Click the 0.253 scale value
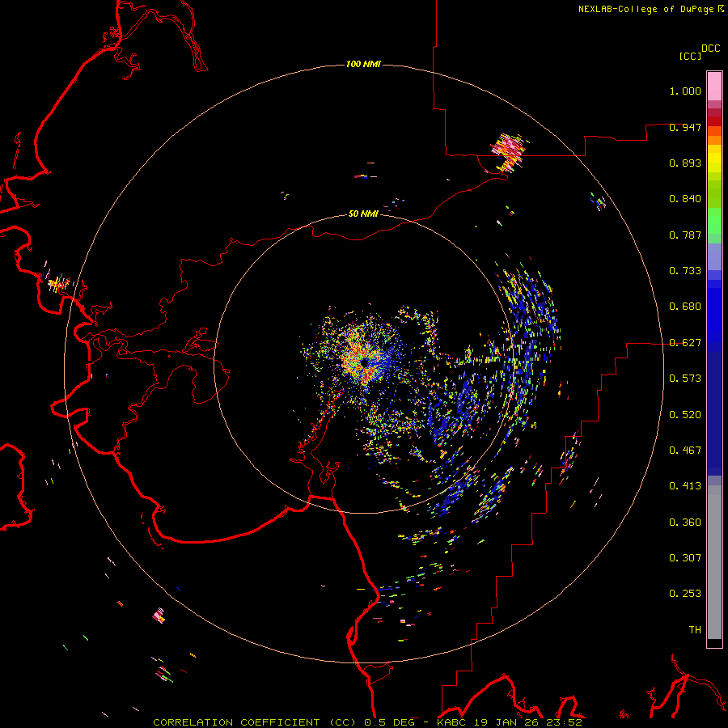This screenshot has width=728, height=728. 685,594
